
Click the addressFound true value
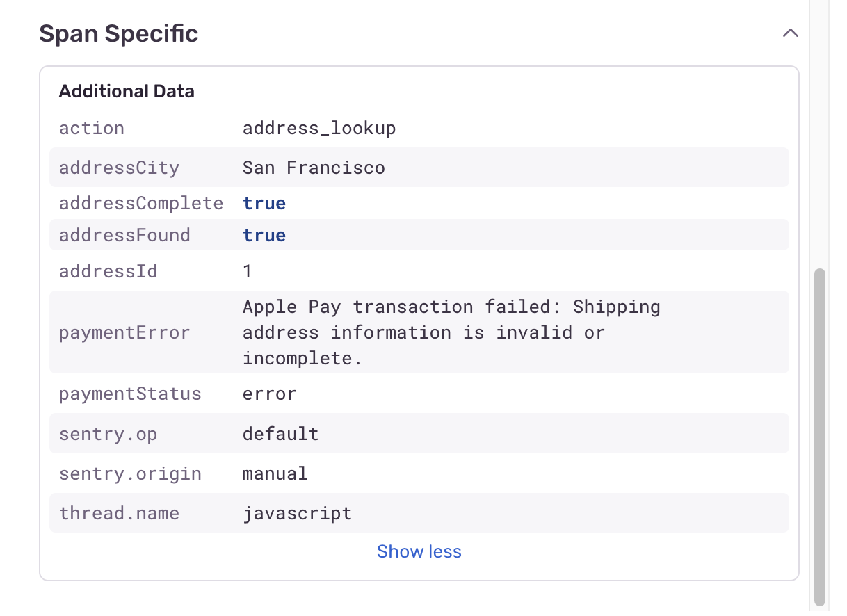click(x=264, y=235)
